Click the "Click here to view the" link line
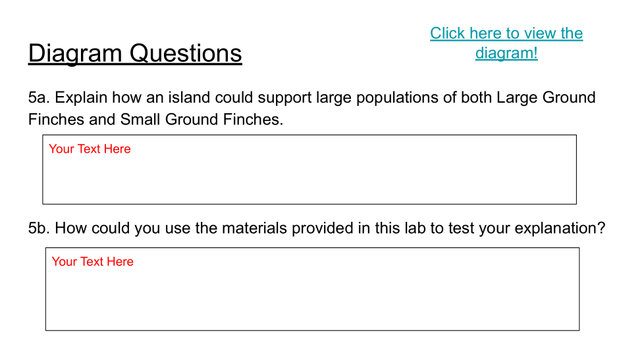The image size is (644, 362). click(506, 33)
